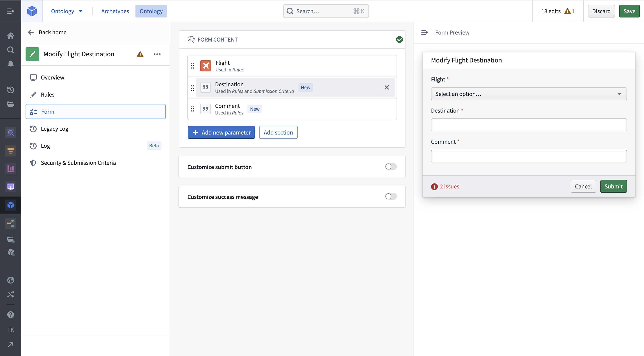Open the Ontology cube app in sidebar
This screenshot has width=644, height=356.
click(10, 205)
